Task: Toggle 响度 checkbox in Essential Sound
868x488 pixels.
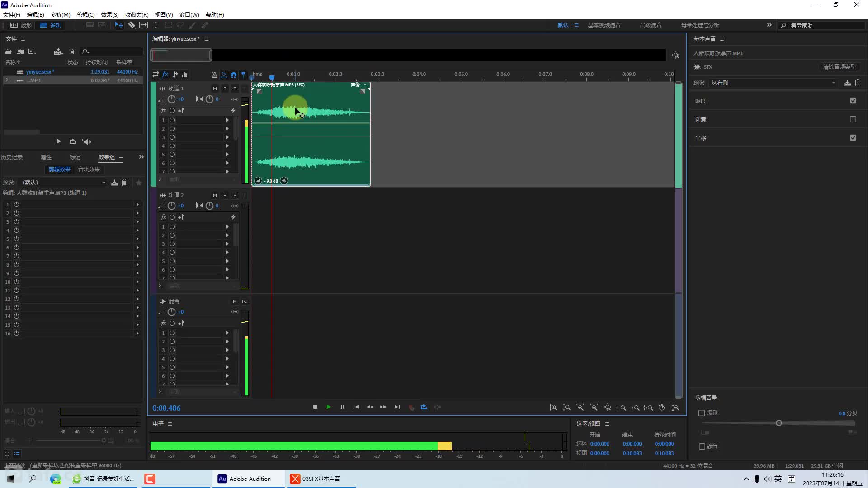Action: tap(853, 101)
